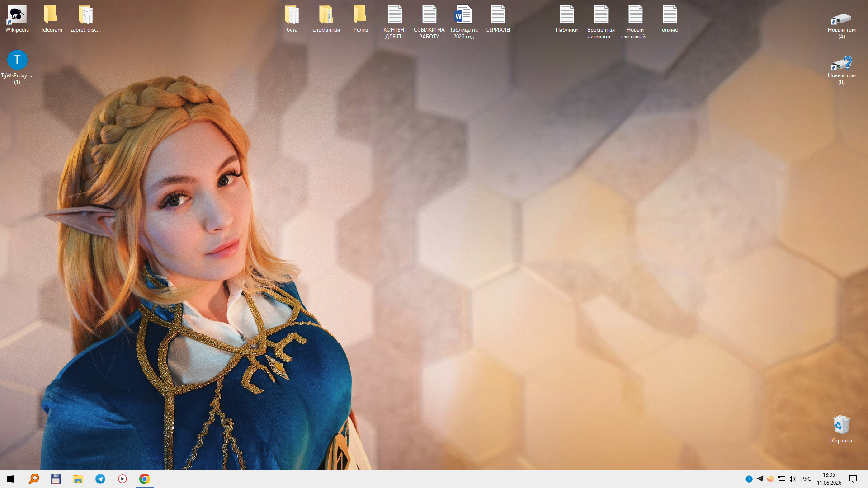Switch to Google Chrome in taskbar
Image resolution: width=868 pixels, height=488 pixels.
tap(145, 479)
